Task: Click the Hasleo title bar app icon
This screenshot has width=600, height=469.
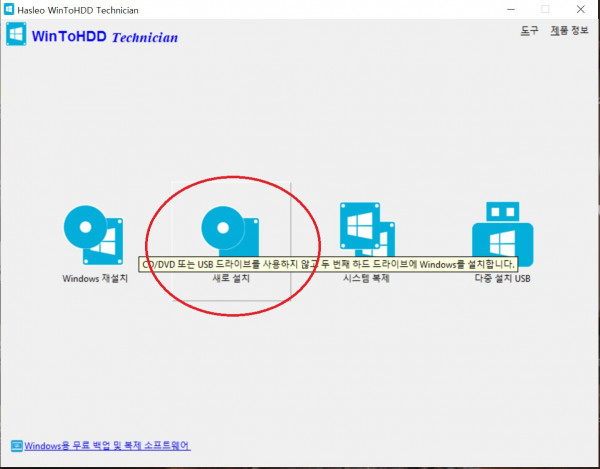Action: (9, 9)
